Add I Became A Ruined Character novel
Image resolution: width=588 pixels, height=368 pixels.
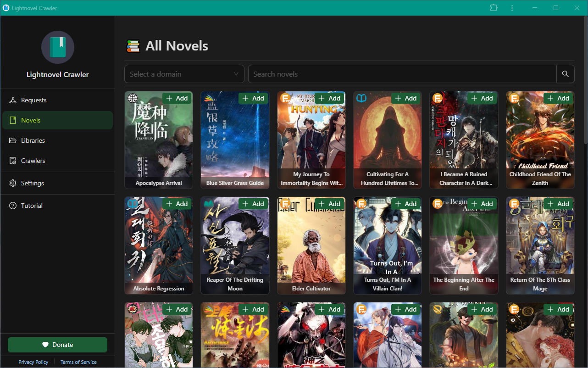coord(482,98)
